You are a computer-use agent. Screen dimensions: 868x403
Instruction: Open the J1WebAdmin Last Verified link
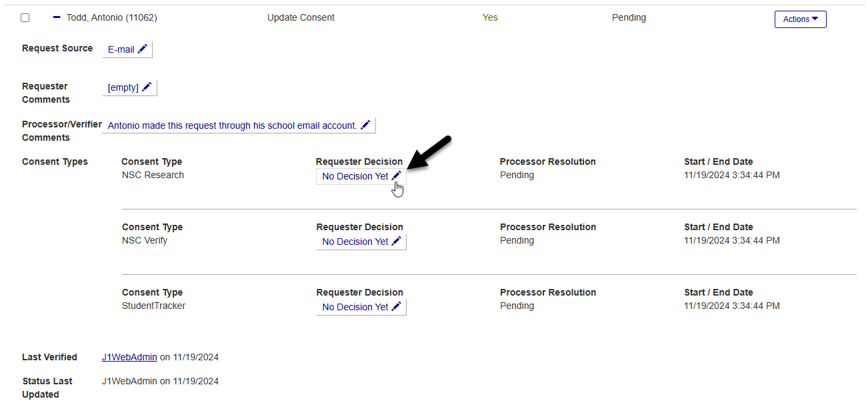pyautogui.click(x=129, y=357)
